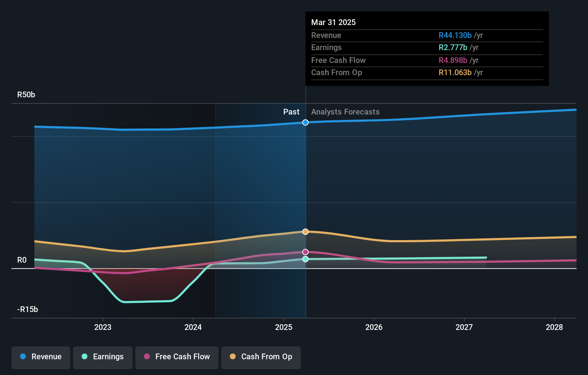Select the teal Earnings chart marker
588x375 pixels.
point(305,259)
